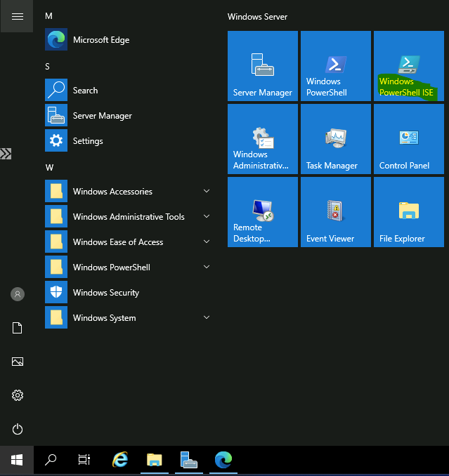449x476 pixels.
Task: Switch to Server Manager on the taskbar
Action: (188, 460)
